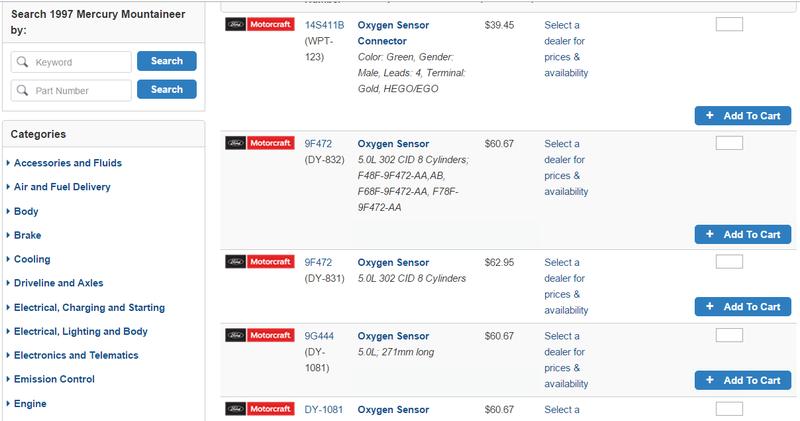The height and width of the screenshot is (421, 800).
Task: Select a dealer for the 9G444 sensor
Action: 566,360
